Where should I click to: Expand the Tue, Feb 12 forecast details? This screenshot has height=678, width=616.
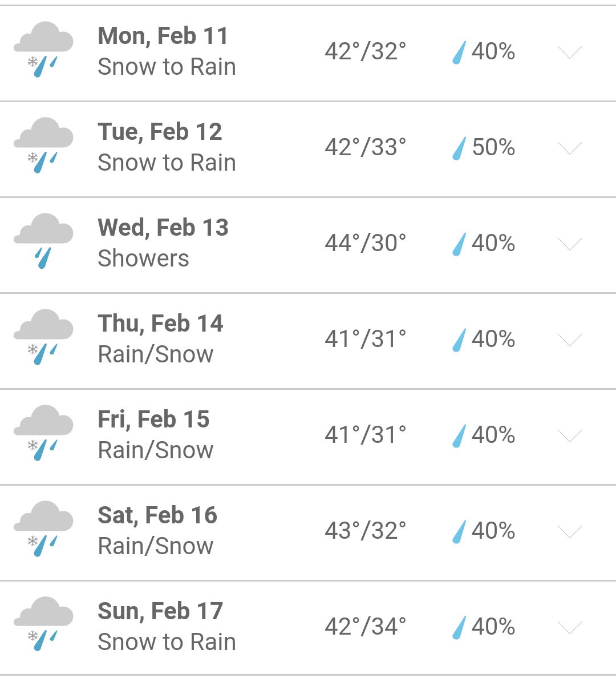pos(570,148)
